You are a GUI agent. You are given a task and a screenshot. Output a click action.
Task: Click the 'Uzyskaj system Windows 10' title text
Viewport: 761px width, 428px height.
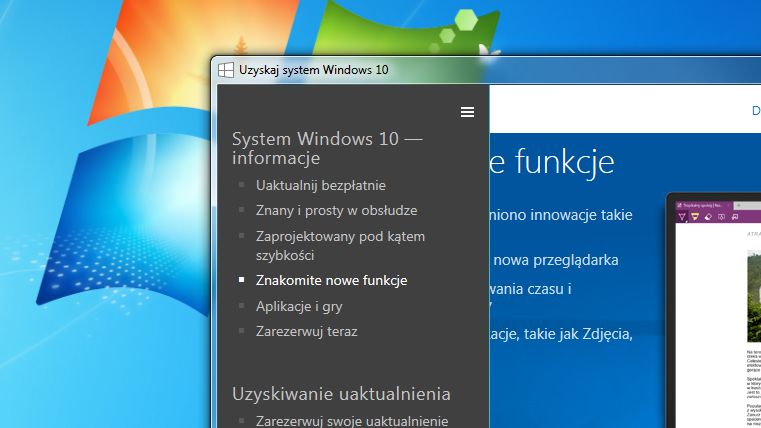[314, 70]
